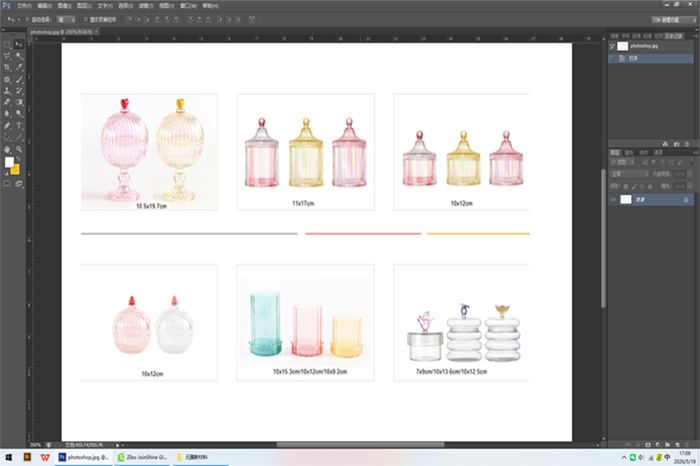Toggle adjustment layer filter in Layers panel
This screenshot has height=466, width=700.
coord(654,162)
